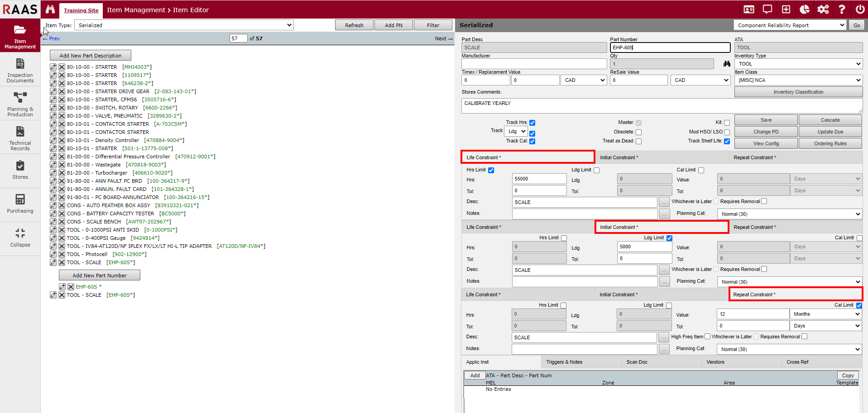The image size is (868, 413).
Task: Click the power logout icon
Action: [860, 9]
